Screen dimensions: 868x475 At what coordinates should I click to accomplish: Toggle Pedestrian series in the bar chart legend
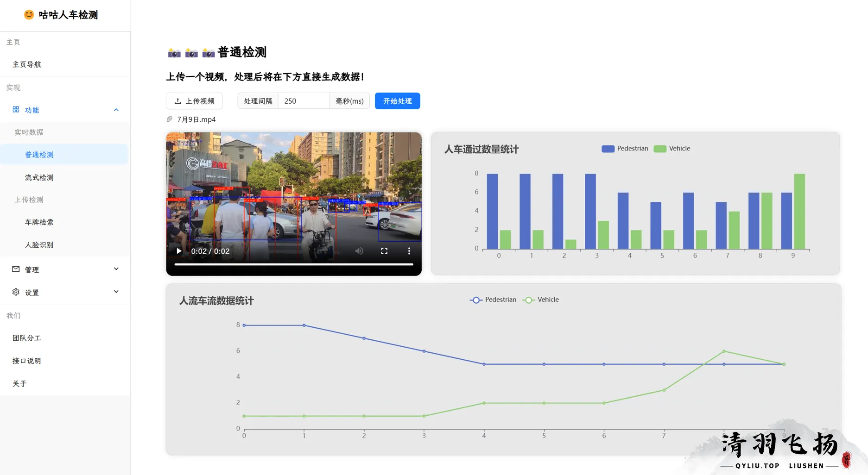(x=625, y=149)
